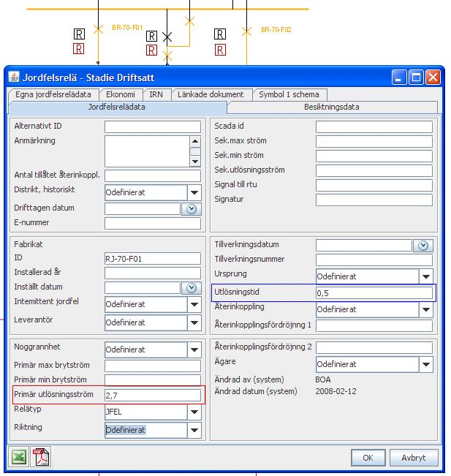
Task: Click Primär max brytström field
Action: tap(153, 366)
